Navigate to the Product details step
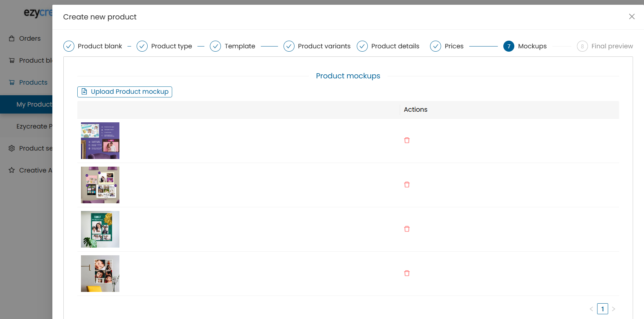644x319 pixels. pos(388,46)
